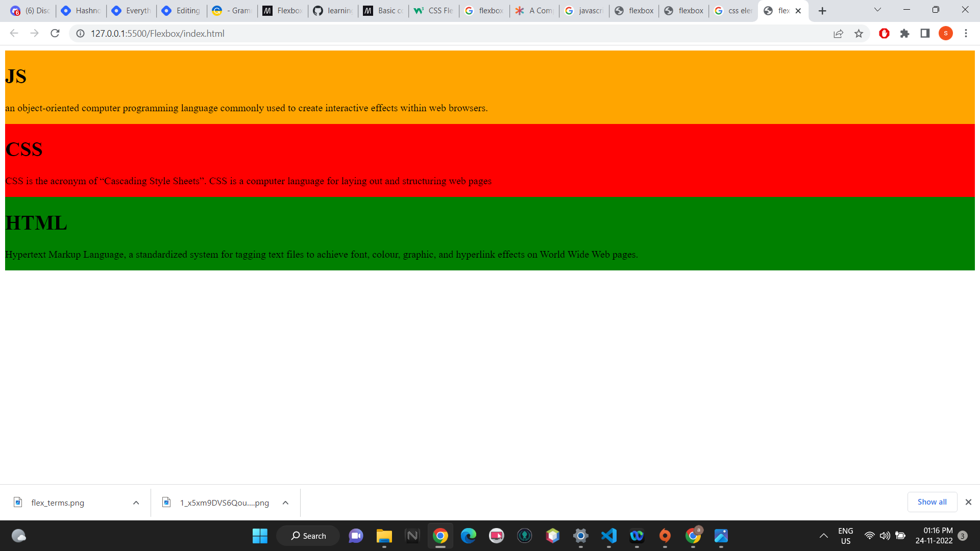This screenshot has height=551, width=980.
Task: Bookmark this page with star icon
Action: (x=859, y=34)
